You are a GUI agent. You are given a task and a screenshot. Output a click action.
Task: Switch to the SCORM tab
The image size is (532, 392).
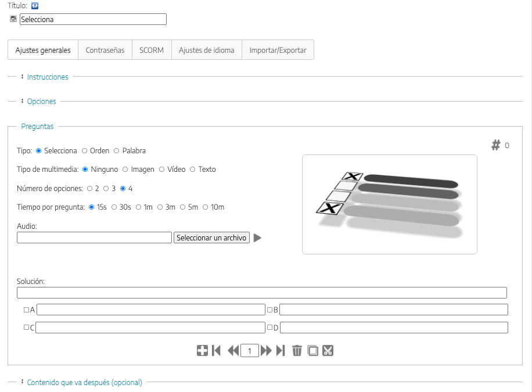(152, 50)
